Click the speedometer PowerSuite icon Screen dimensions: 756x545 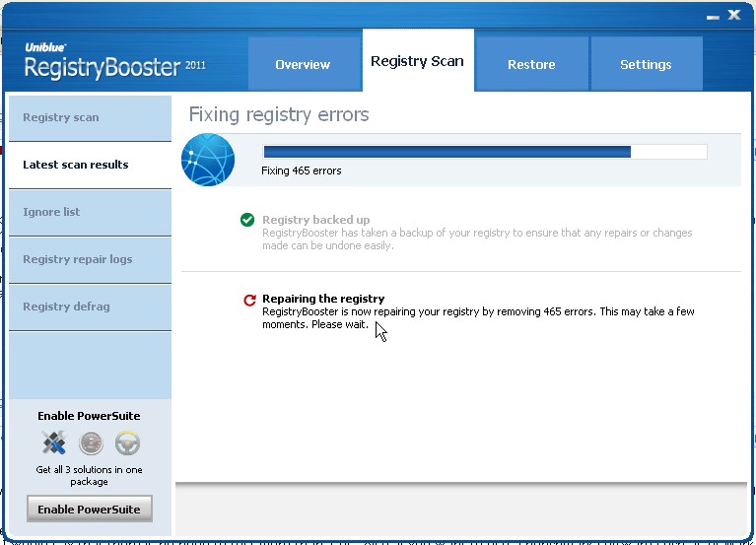click(91, 443)
